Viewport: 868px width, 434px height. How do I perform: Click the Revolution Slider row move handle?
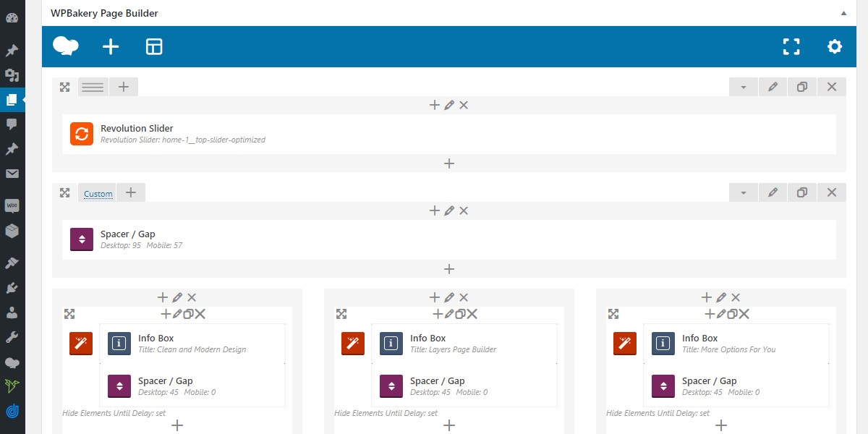point(64,87)
